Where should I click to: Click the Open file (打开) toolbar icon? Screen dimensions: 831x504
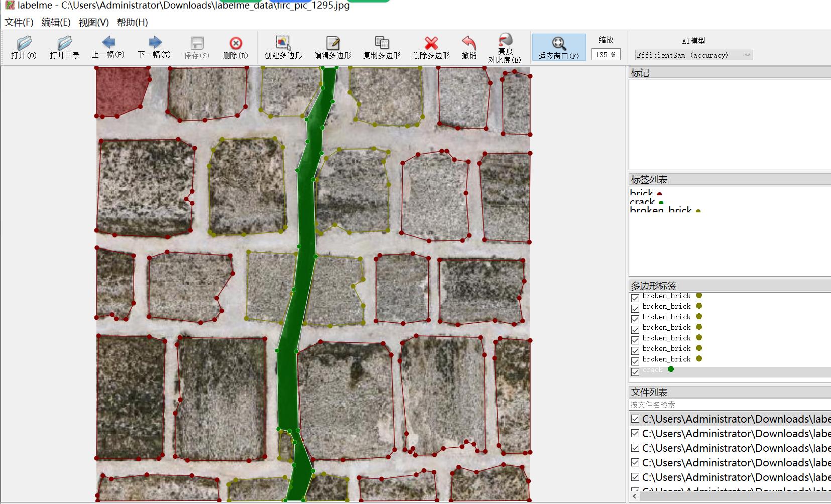(x=24, y=43)
